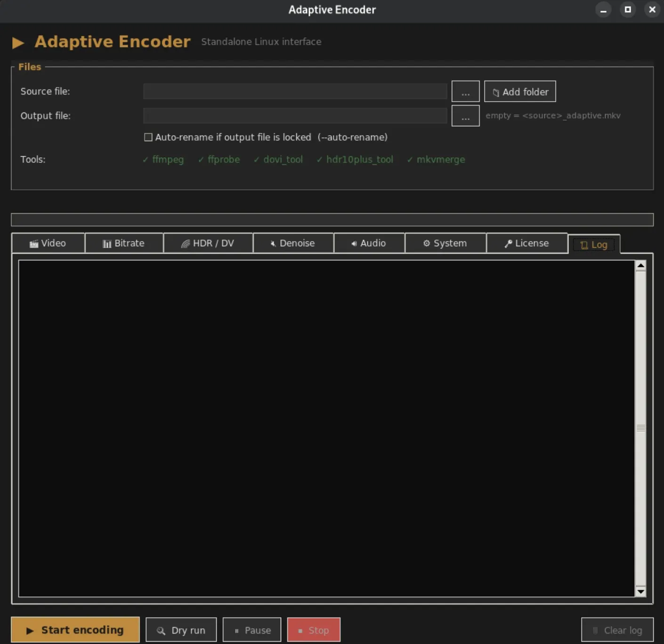Click the mkvmerge tool status label
The width and height of the screenshot is (664, 644).
436,160
